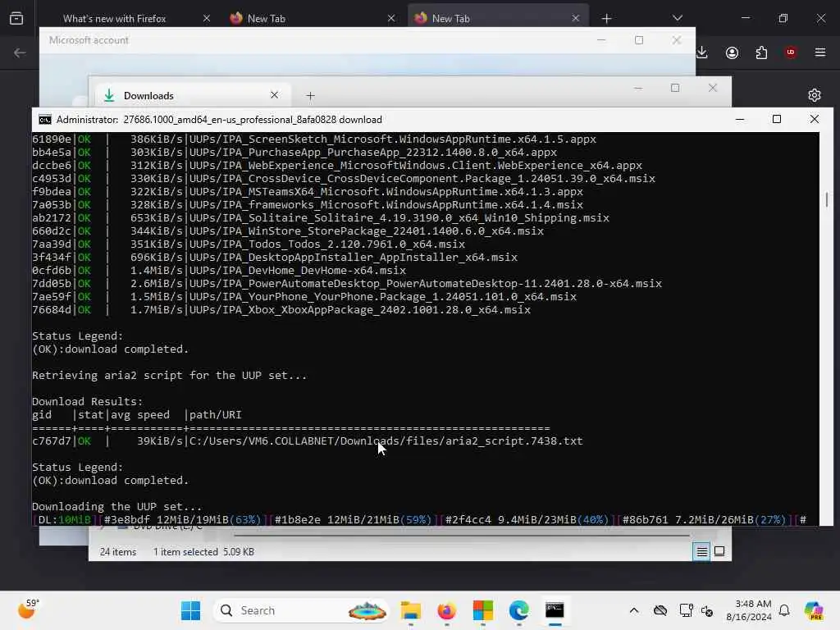Add new tab in File Explorer window
840x630 pixels.
(310, 96)
